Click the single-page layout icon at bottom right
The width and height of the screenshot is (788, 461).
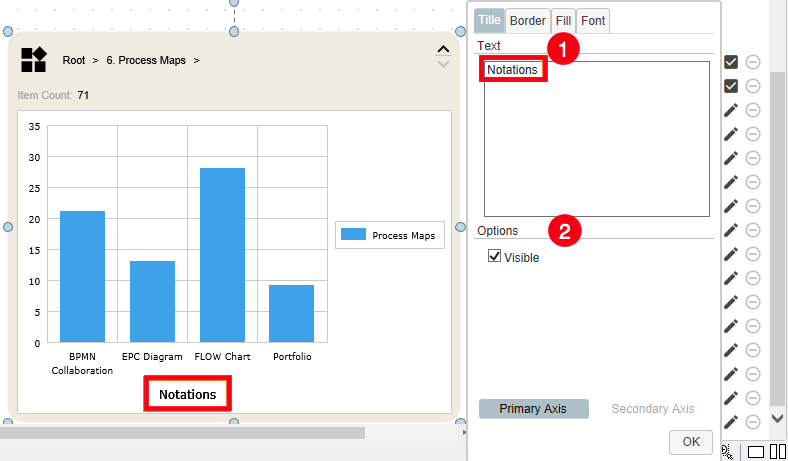pos(756,451)
